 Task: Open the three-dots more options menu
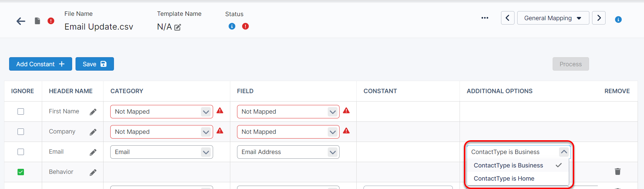[x=485, y=18]
